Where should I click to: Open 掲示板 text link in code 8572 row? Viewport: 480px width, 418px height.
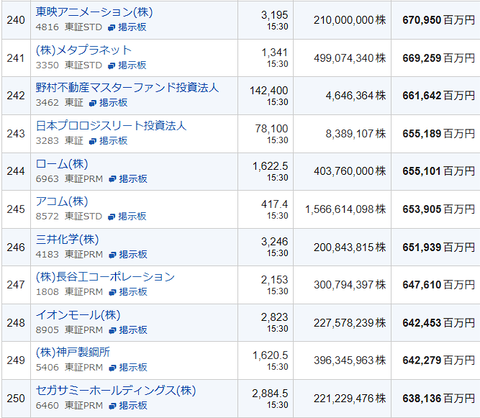click(x=132, y=216)
